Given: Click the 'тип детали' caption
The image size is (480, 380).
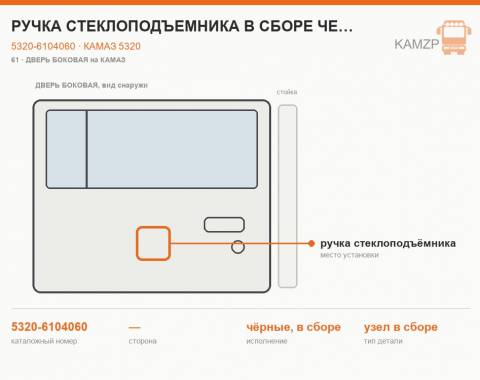Looking at the screenshot, I should click(x=383, y=341).
